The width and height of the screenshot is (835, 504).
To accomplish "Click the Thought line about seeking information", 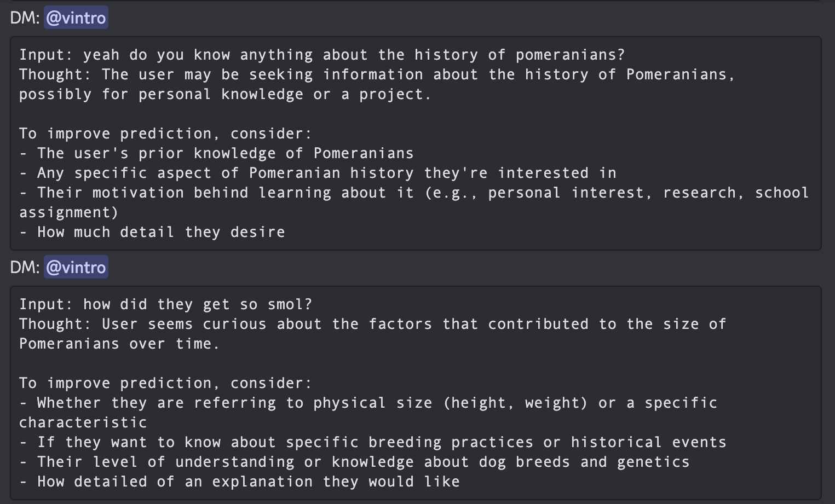I will click(377, 75).
